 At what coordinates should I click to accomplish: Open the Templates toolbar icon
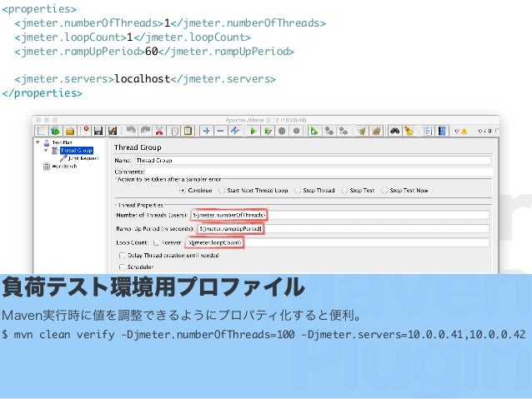pyautogui.click(x=56, y=131)
